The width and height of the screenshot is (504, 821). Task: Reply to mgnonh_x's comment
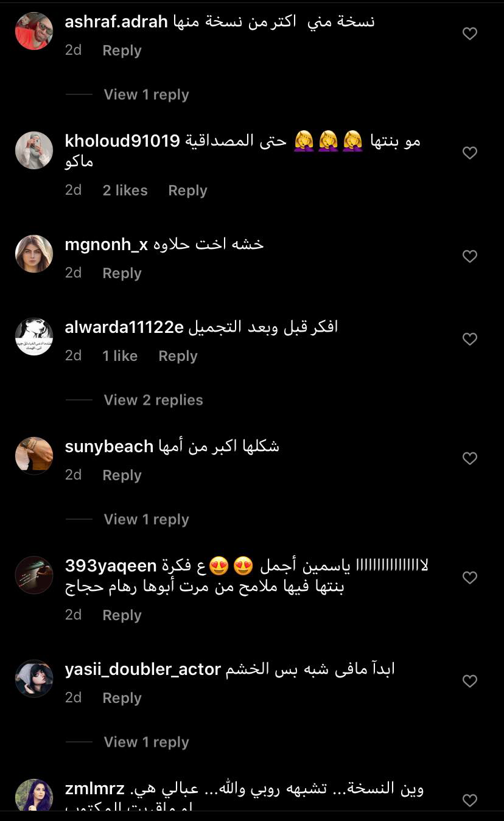[122, 273]
